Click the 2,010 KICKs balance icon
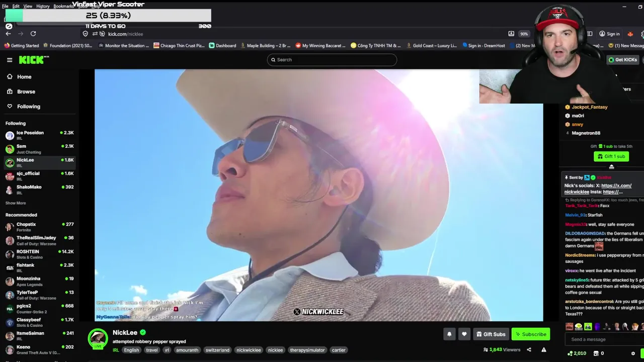The height and width of the screenshot is (362, 644). (x=570, y=353)
